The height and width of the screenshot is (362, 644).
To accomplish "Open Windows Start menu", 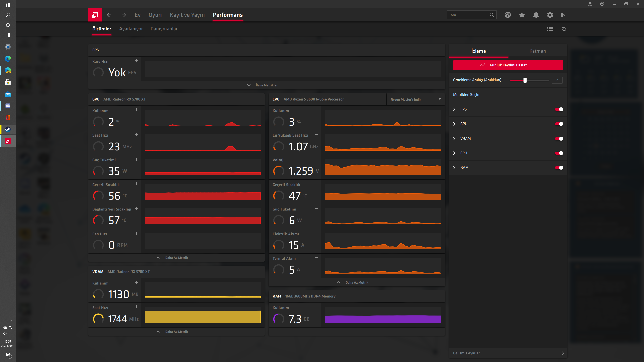I will tap(8, 5).
